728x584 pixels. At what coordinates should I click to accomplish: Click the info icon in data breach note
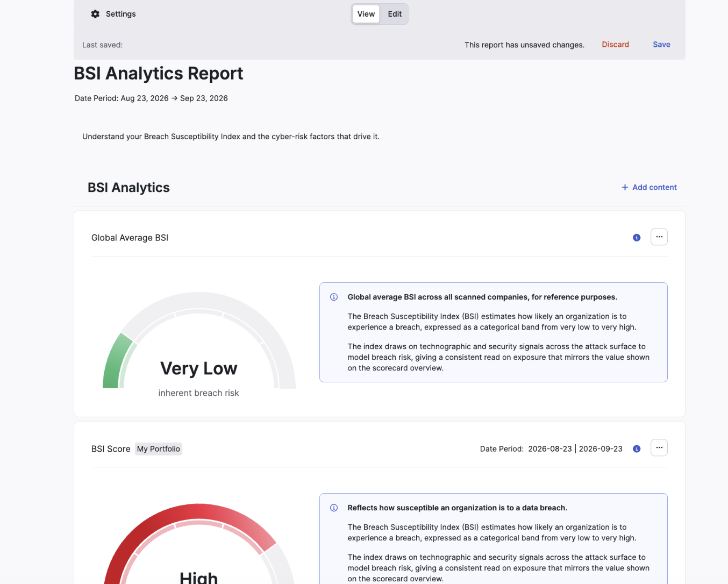coord(334,508)
